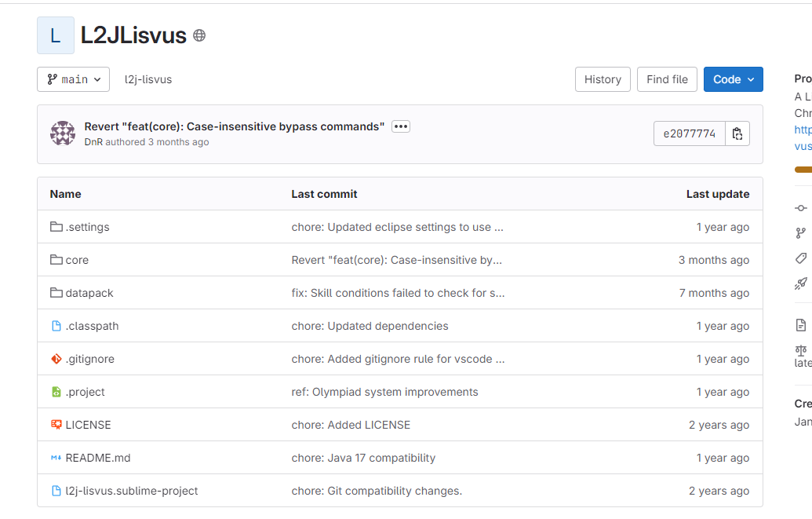Image resolution: width=812 pixels, height=519 pixels.
Task: Click the README.md markdown icon
Action: tap(56, 458)
